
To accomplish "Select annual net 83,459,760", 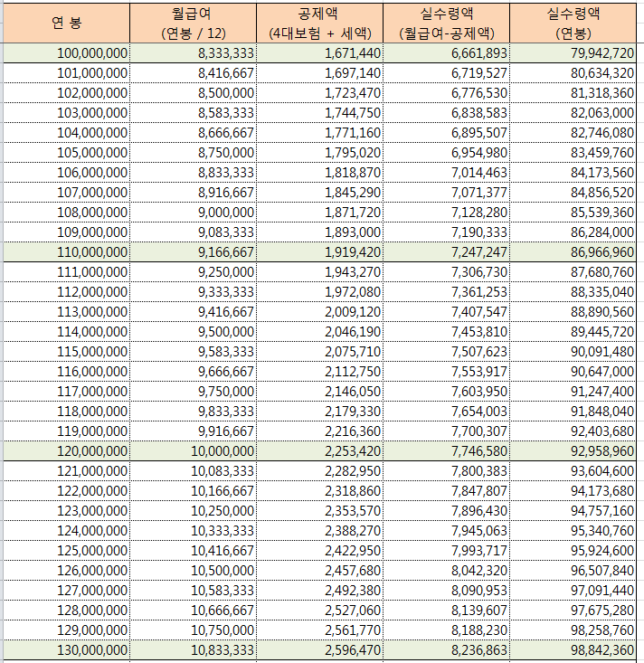I will [x=573, y=153].
